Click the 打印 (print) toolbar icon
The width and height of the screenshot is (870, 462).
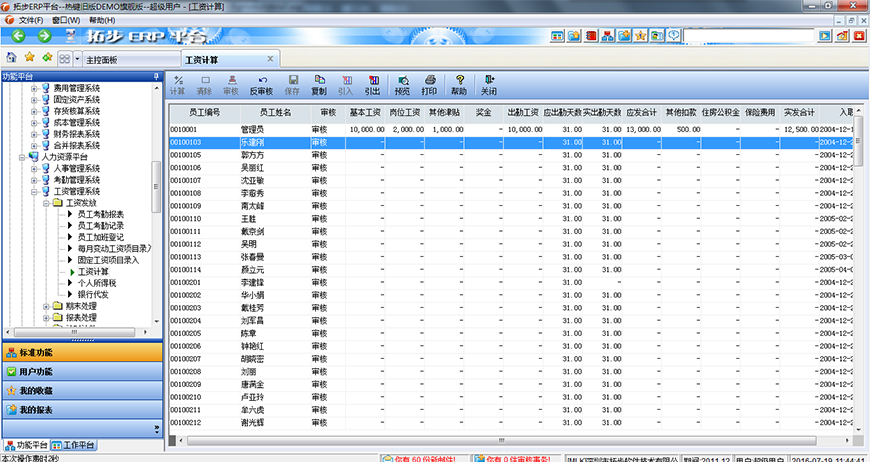(429, 84)
